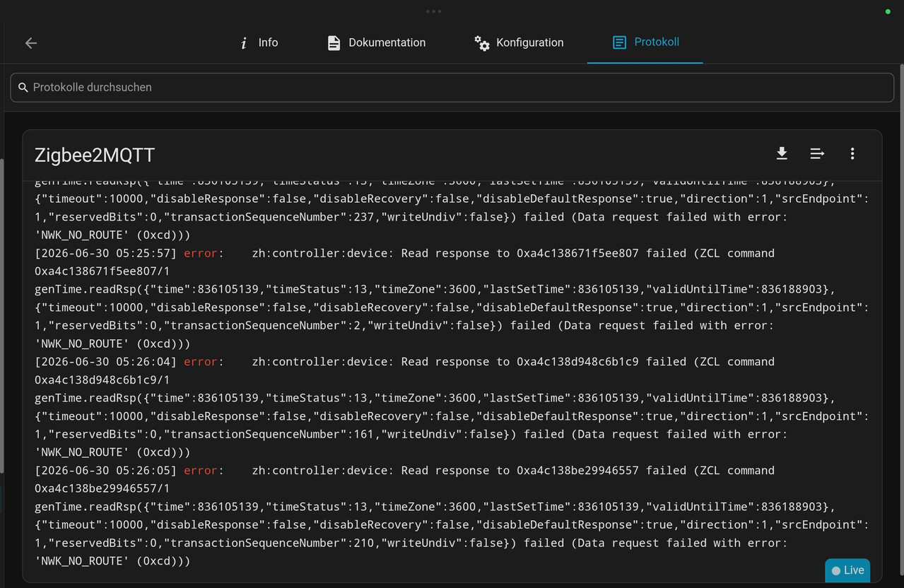Select the Protokoll tab
The image size is (904, 588).
(645, 42)
